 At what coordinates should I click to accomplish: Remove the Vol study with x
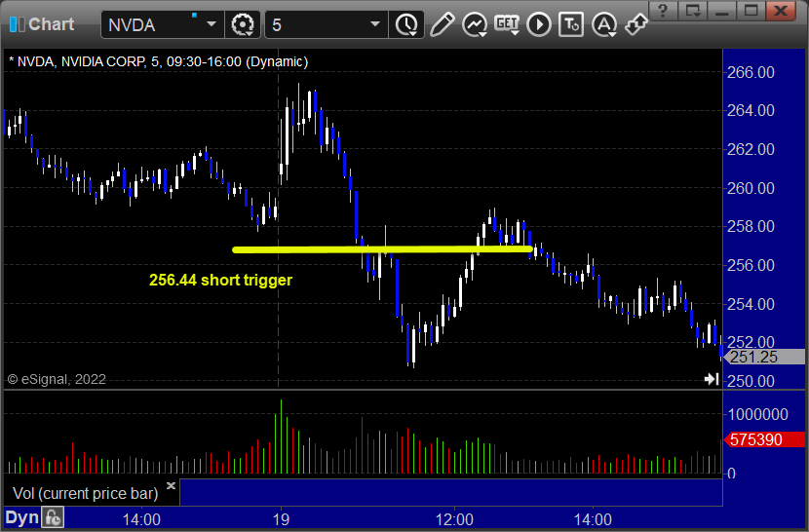click(x=172, y=485)
